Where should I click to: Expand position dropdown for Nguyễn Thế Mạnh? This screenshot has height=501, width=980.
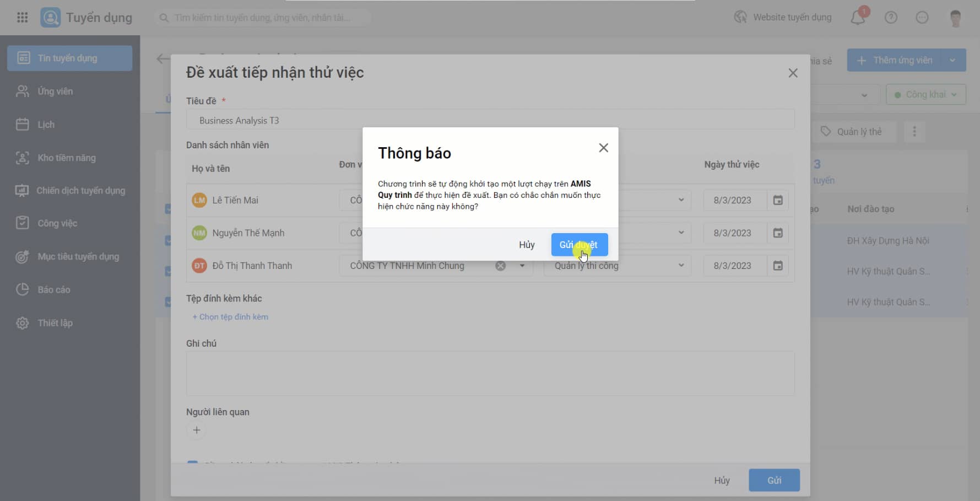coord(681,233)
